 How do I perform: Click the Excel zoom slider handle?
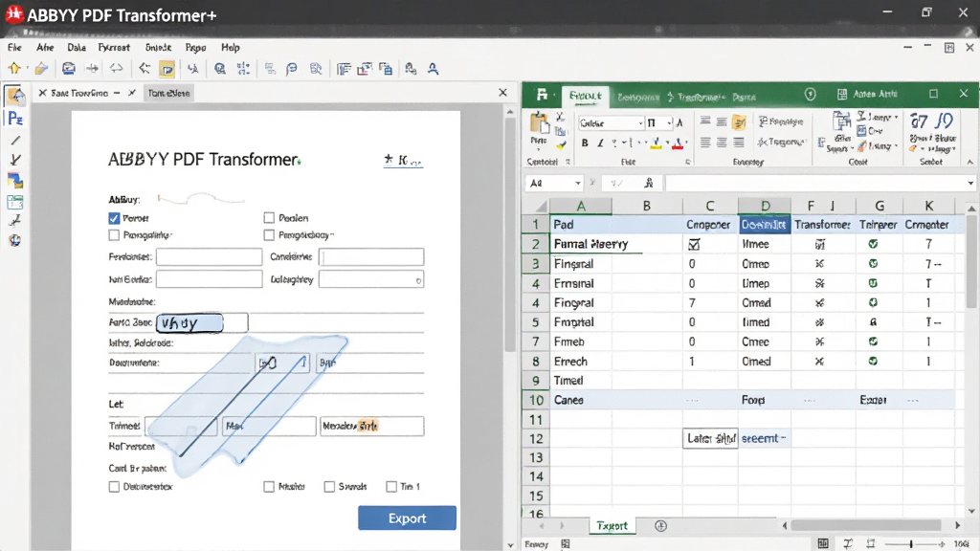pos(911,543)
